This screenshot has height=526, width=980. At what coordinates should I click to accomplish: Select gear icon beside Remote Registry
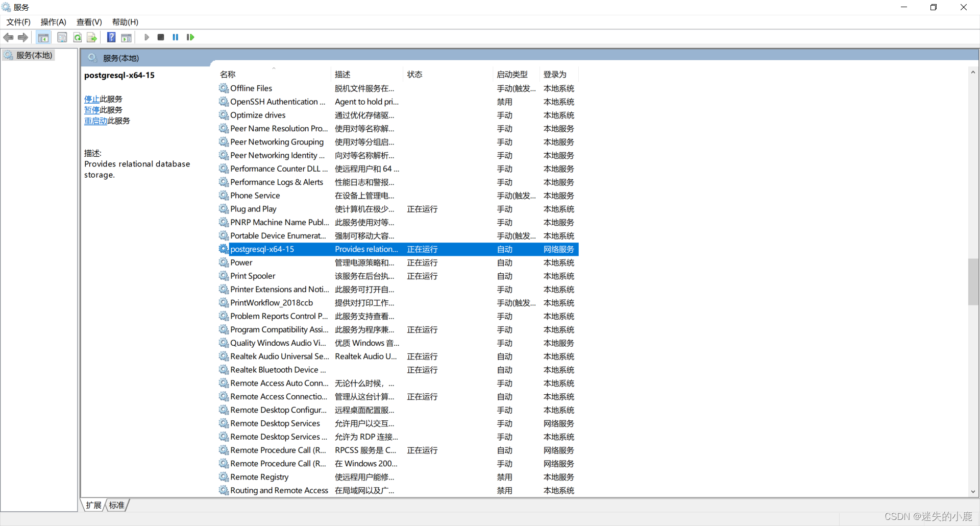224,477
